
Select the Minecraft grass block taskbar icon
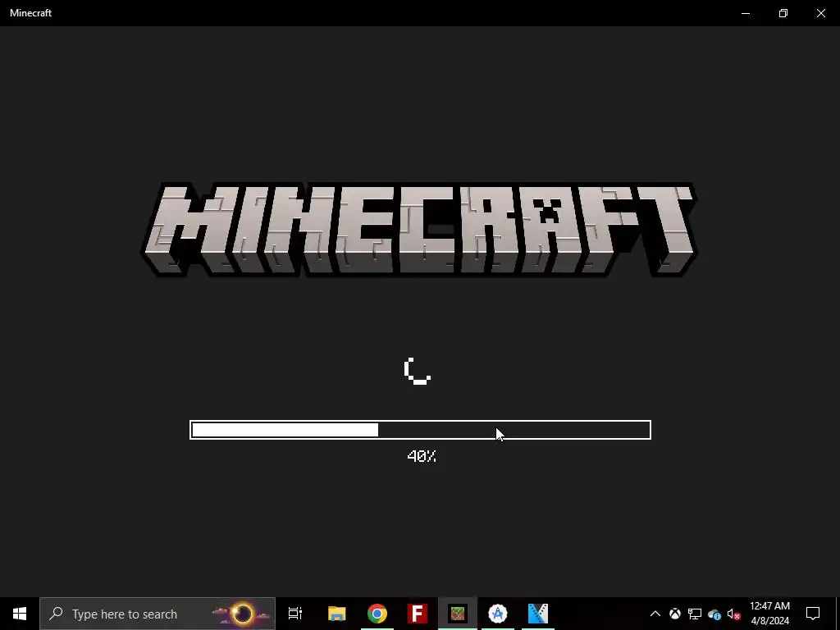[x=458, y=614]
